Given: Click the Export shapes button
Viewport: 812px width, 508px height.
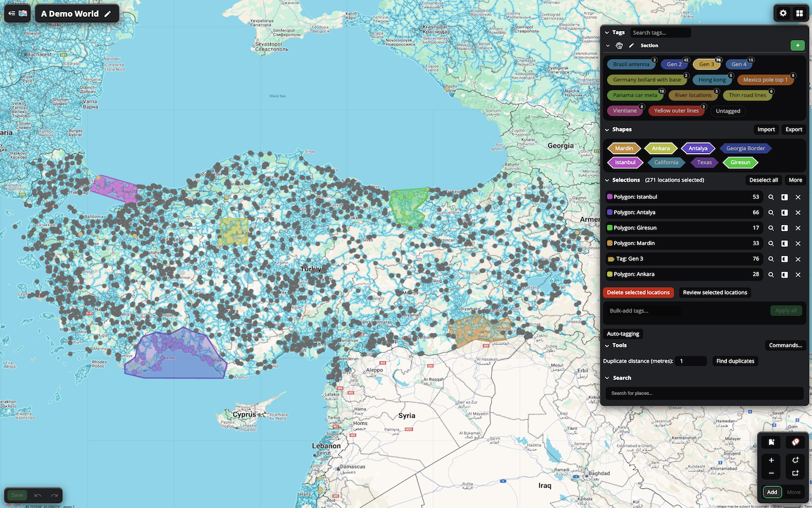Looking at the screenshot, I should [x=794, y=130].
